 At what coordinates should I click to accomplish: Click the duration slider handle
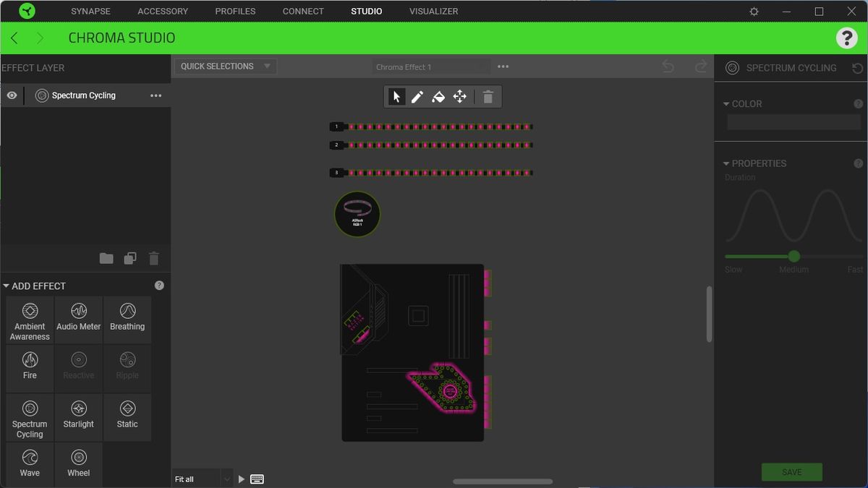point(794,256)
